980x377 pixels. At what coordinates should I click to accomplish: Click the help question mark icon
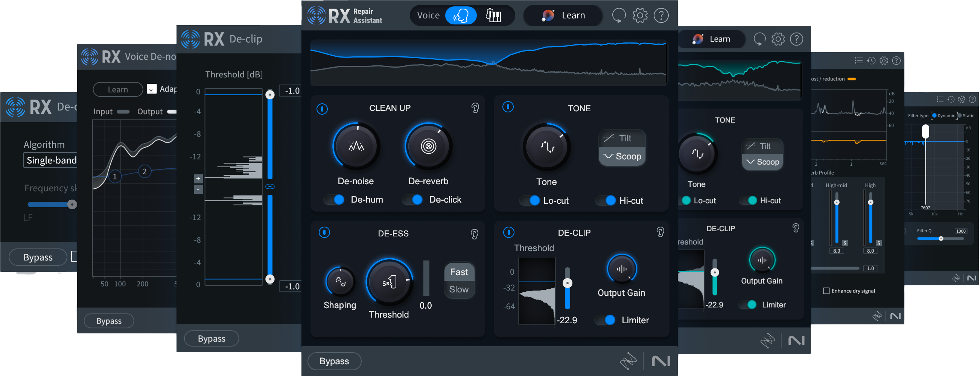click(x=661, y=15)
